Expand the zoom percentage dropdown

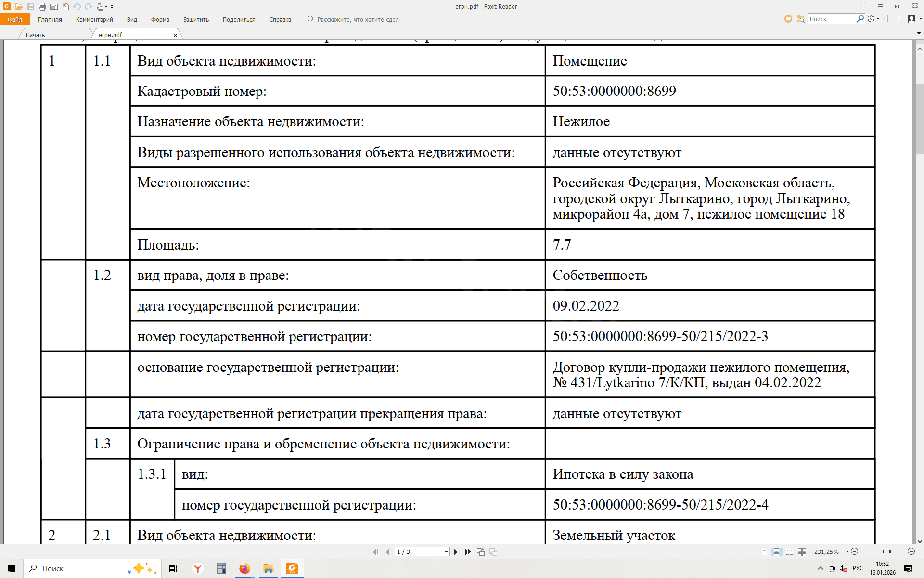coord(847,552)
